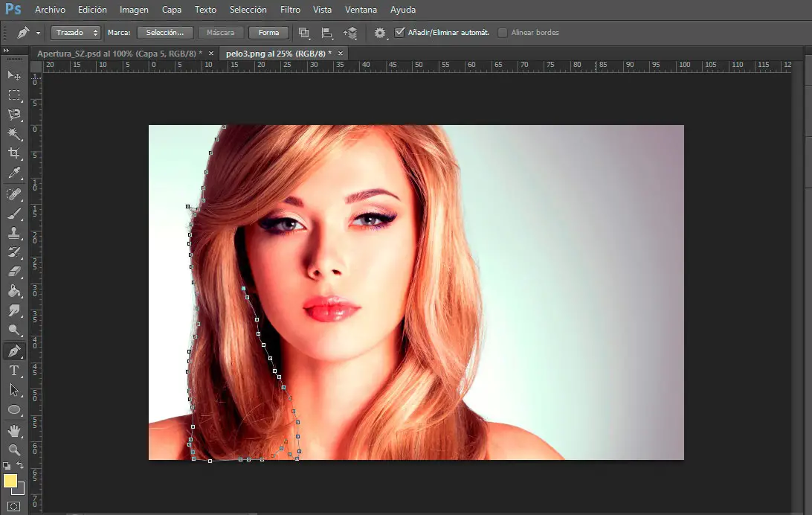
Task: Select the Move tool
Action: (x=14, y=76)
